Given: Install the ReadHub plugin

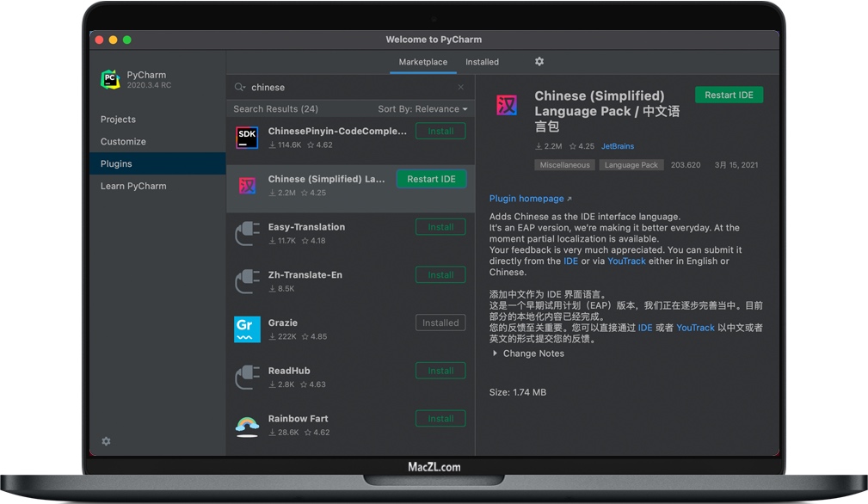Looking at the screenshot, I should [x=440, y=371].
